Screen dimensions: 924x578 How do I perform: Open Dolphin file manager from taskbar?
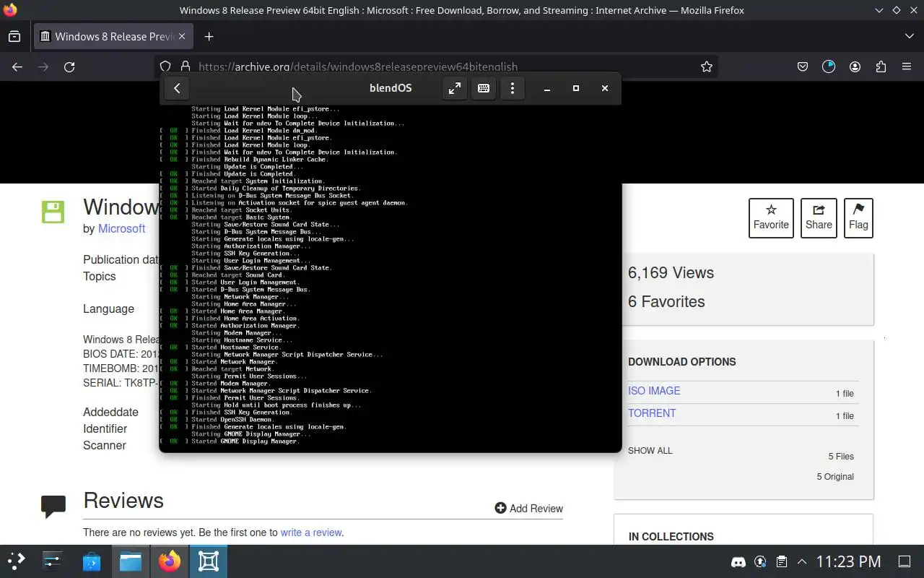pos(130,561)
